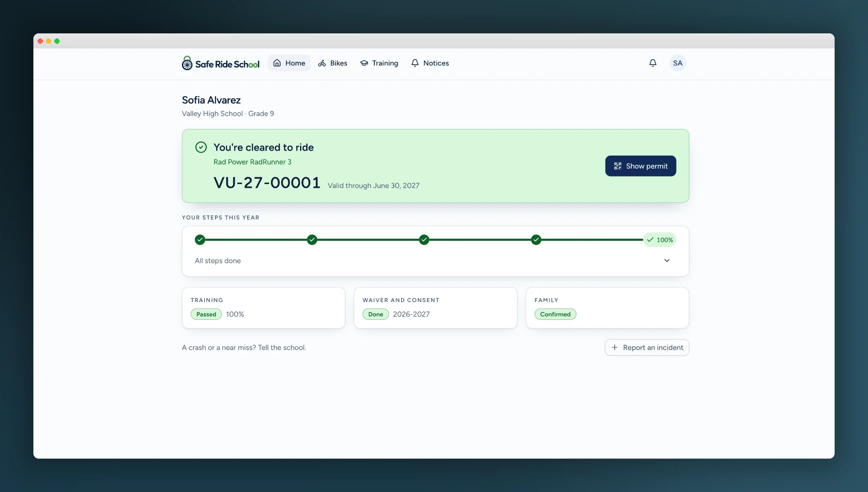Close the window with the red button
Viewport: 868px width, 492px height.
pyautogui.click(x=40, y=41)
